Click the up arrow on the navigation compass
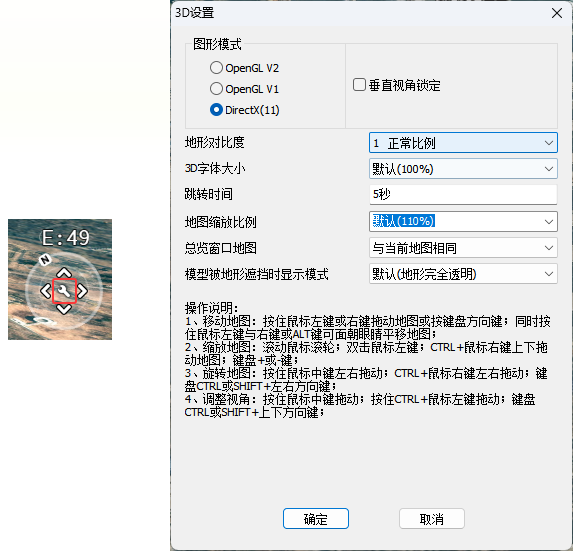This screenshot has width=573, height=553. (64, 273)
